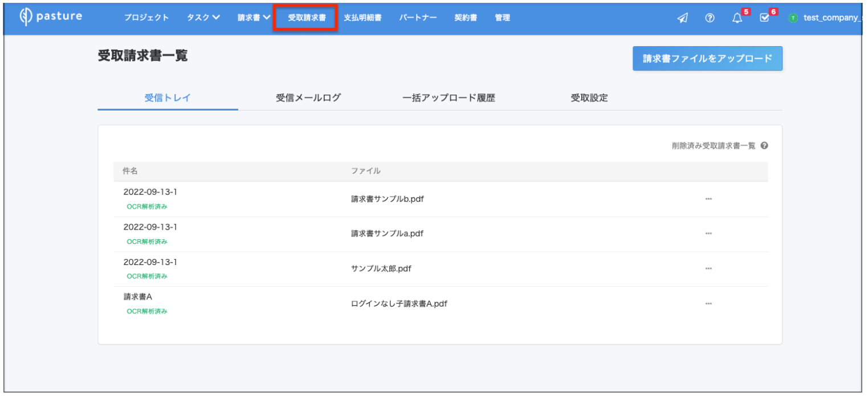Open the paper plane send icon

pos(682,18)
